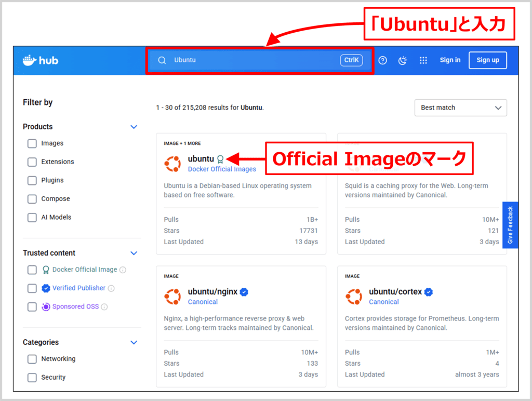Open the Give Feedback tab

click(x=511, y=225)
